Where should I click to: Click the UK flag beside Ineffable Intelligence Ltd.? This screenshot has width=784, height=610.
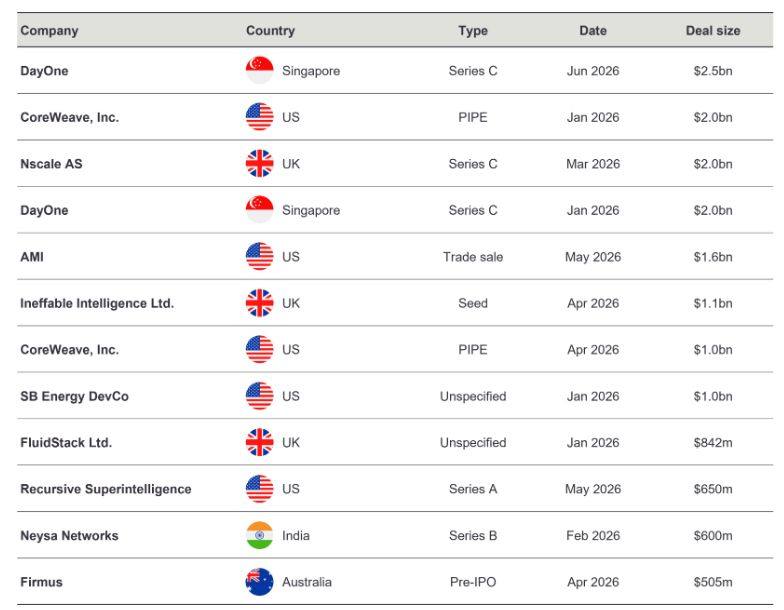pos(260,302)
